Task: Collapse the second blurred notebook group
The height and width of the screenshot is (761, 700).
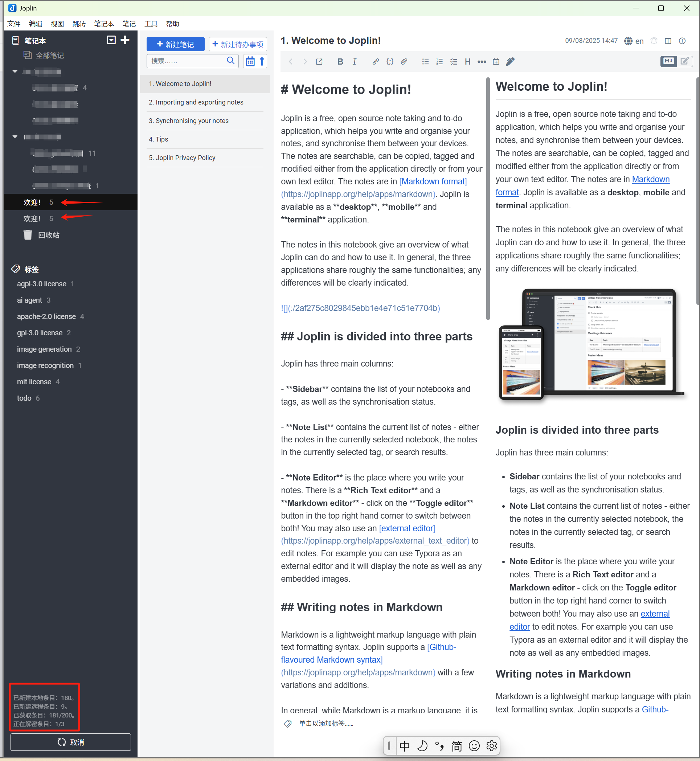Action: 15,137
